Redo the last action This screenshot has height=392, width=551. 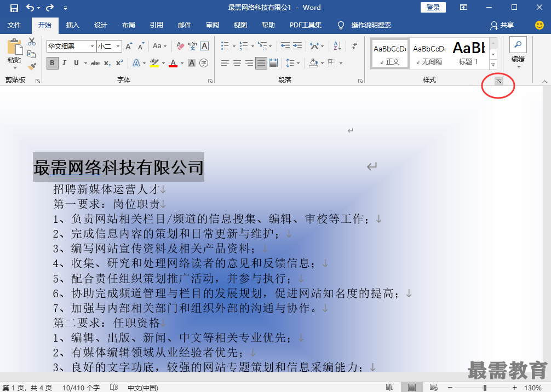50,8
